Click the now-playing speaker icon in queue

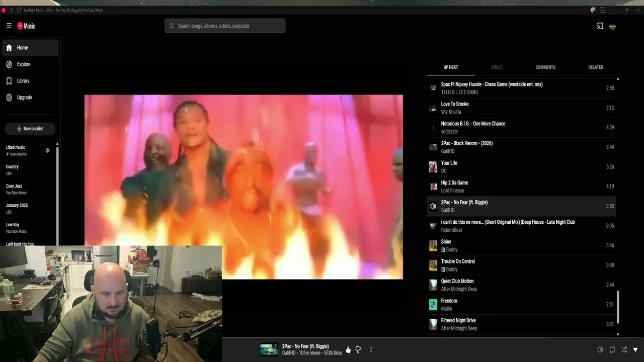click(x=433, y=206)
